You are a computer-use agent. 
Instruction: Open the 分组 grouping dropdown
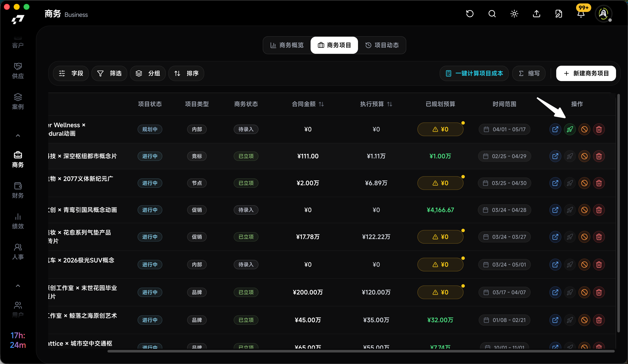[148, 73]
